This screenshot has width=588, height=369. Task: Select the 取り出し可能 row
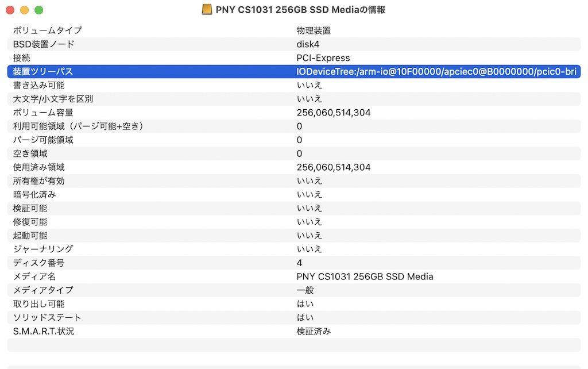[x=294, y=303]
